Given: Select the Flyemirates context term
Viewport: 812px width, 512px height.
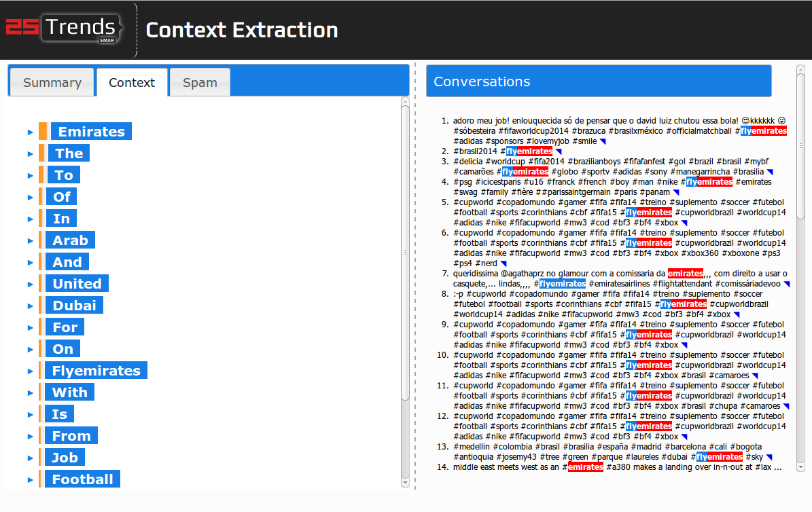Looking at the screenshot, I should coord(96,371).
